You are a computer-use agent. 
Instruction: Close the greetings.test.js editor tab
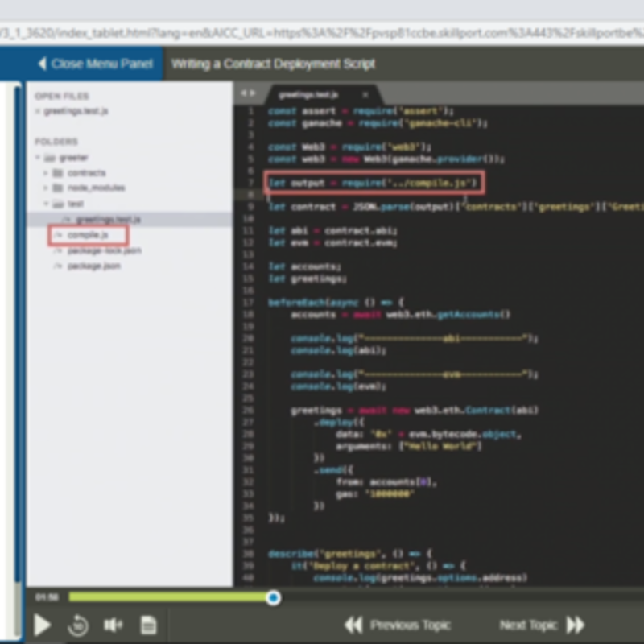(x=365, y=95)
